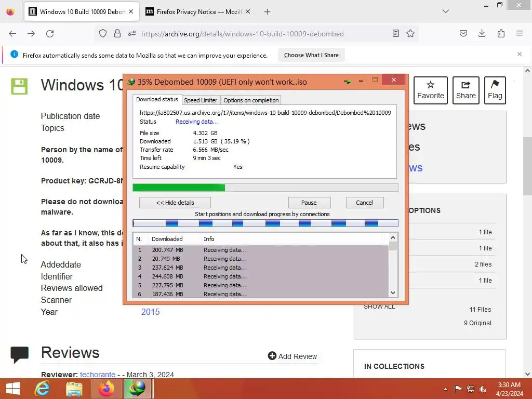The image size is (532, 399).
Task: Show hidden system tray icons
Action: tap(445, 389)
